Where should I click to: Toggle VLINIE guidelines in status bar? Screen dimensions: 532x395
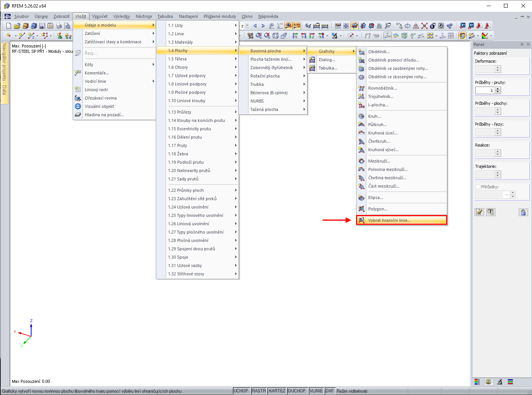316,391
